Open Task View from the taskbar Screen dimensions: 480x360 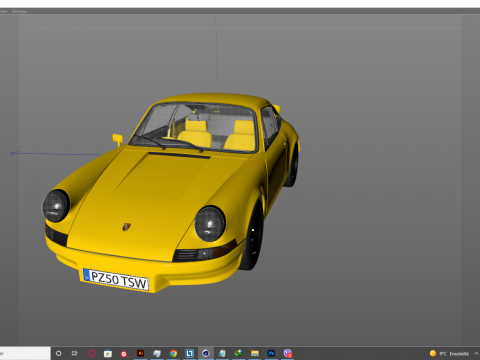(x=75, y=353)
